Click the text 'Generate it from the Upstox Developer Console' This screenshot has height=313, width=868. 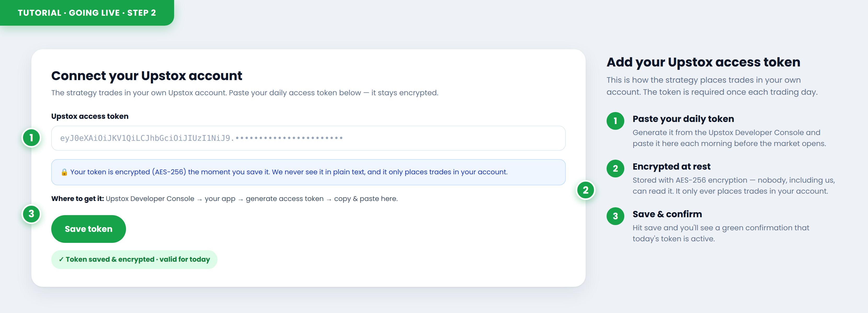click(x=719, y=132)
